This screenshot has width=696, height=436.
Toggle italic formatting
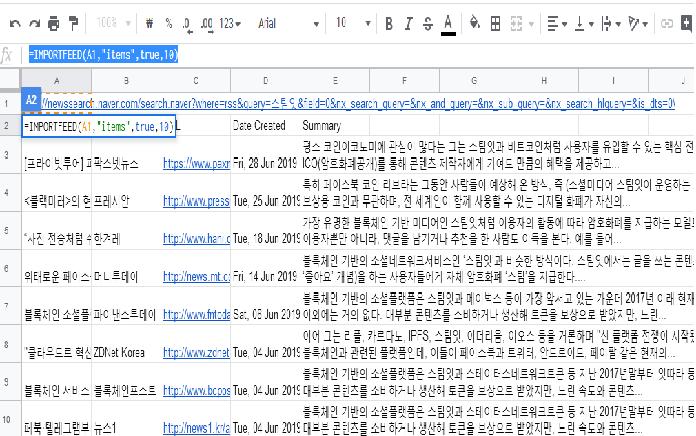(408, 23)
